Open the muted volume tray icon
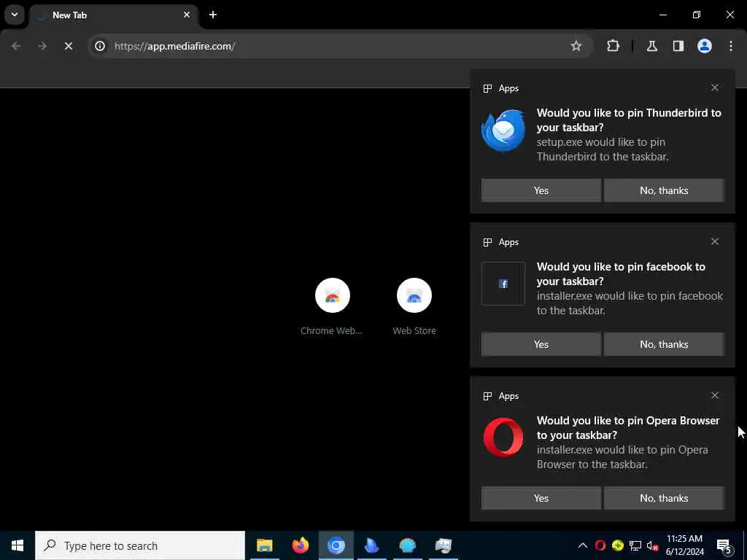The height and width of the screenshot is (560, 747). [653, 545]
